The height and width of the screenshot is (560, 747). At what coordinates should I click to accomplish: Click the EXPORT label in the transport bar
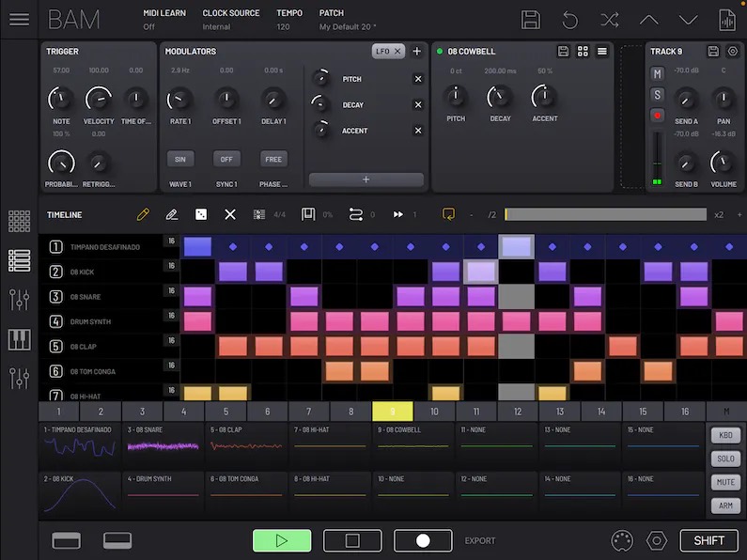pyautogui.click(x=479, y=540)
